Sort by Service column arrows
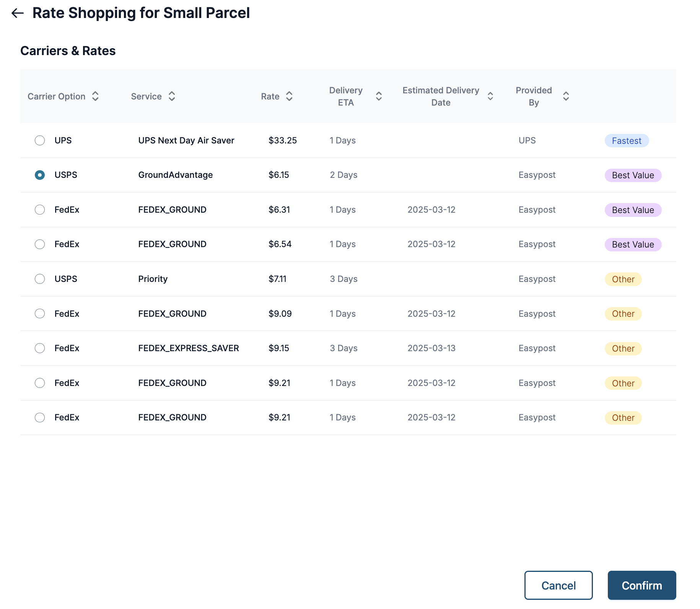The width and height of the screenshot is (700, 609). [x=172, y=96]
